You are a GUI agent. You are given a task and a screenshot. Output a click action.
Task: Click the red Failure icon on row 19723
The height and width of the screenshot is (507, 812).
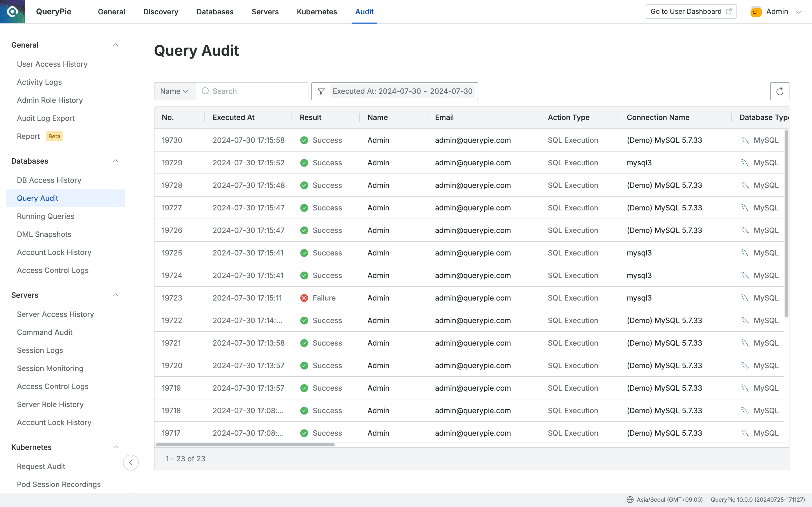coord(304,297)
